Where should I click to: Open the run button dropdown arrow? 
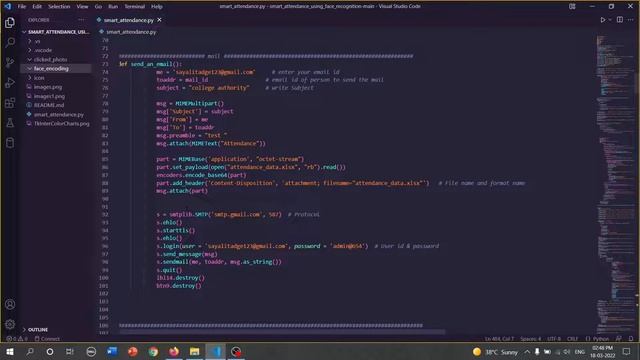click(x=610, y=20)
